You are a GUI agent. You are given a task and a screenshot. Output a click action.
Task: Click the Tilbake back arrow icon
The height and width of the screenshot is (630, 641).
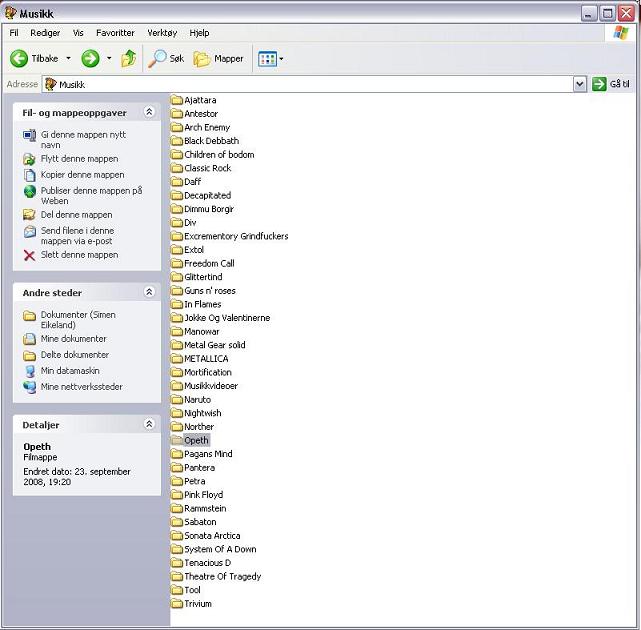19,58
